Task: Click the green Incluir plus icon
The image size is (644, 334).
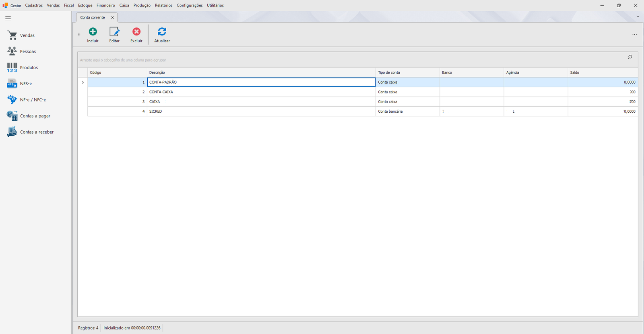Action: pos(93,31)
